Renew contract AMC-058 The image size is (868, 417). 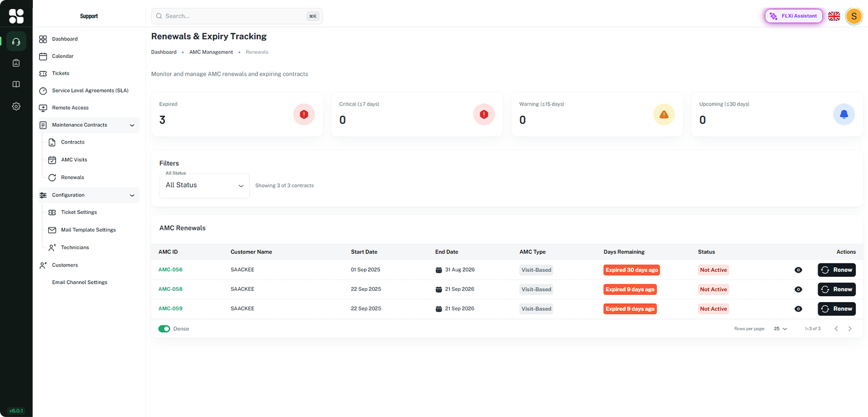click(837, 290)
